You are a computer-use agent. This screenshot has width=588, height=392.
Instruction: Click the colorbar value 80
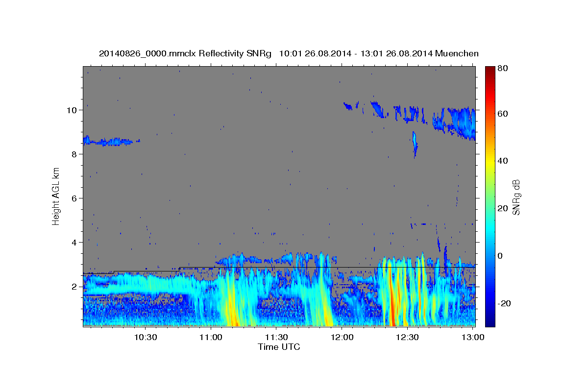[x=502, y=68]
